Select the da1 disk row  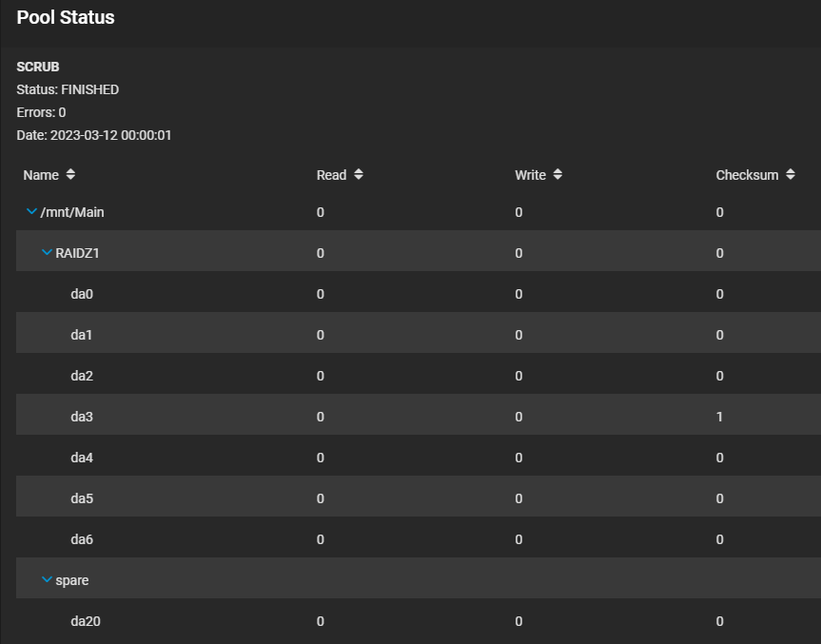pos(82,335)
